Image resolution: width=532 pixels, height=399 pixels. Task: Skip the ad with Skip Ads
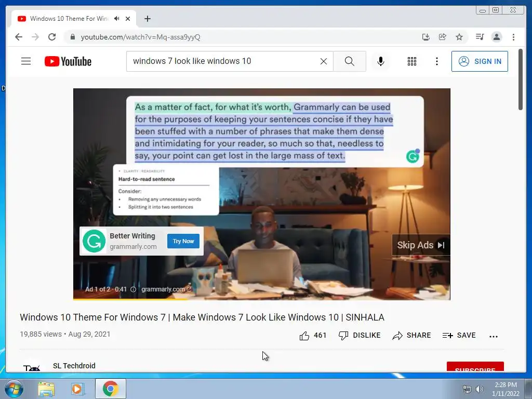click(421, 245)
